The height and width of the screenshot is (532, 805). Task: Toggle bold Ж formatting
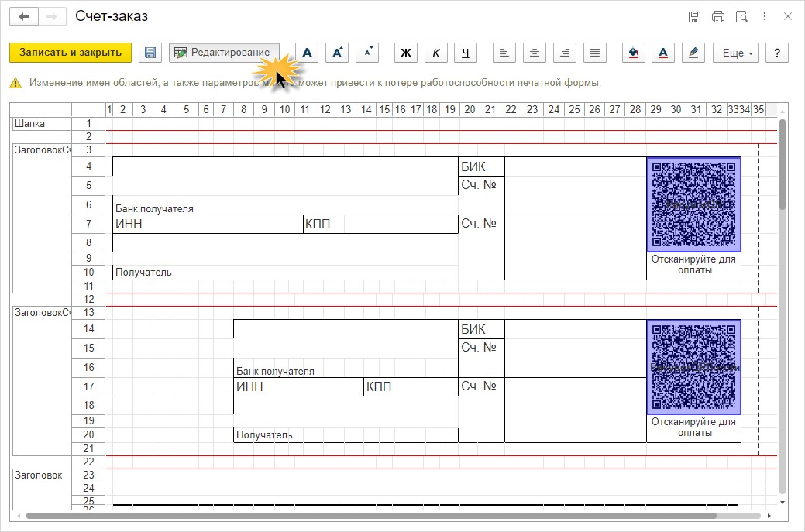(405, 53)
